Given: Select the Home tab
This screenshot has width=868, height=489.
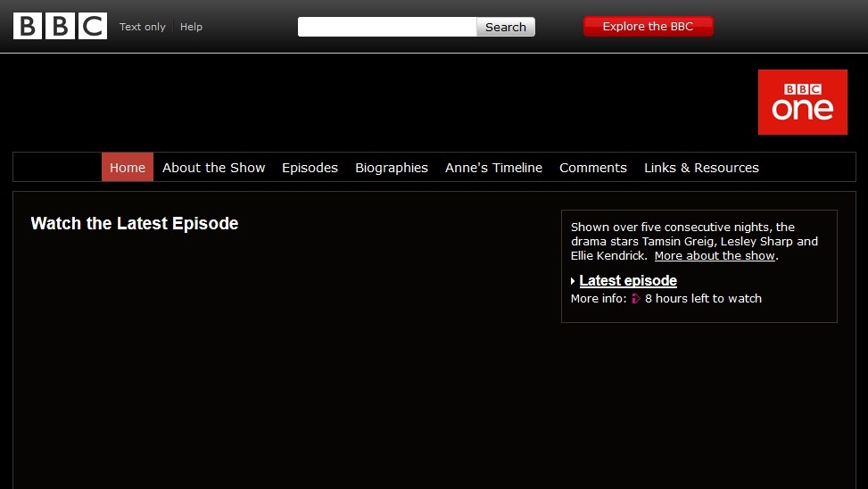Looking at the screenshot, I should (128, 167).
